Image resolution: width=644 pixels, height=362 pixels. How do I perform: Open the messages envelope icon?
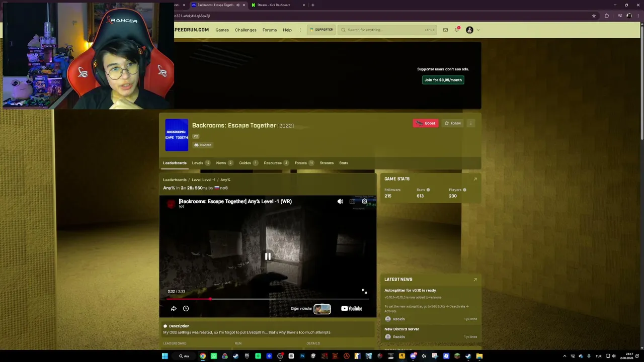(x=445, y=30)
